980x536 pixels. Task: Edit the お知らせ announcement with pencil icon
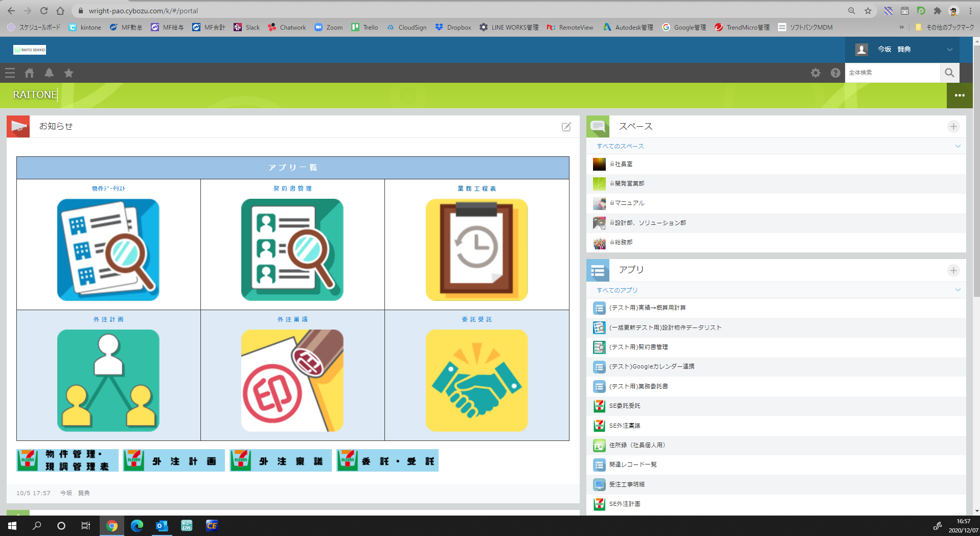(566, 127)
